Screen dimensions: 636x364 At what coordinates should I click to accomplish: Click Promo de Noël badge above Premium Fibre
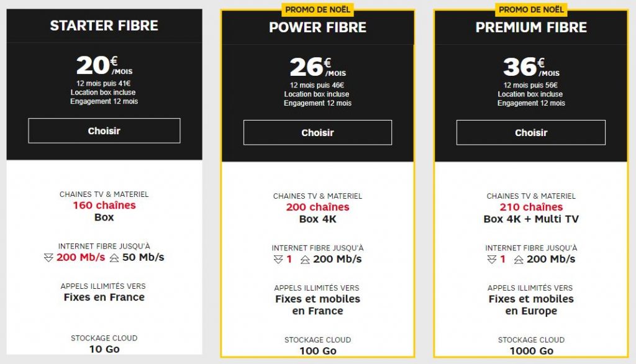coord(531,9)
